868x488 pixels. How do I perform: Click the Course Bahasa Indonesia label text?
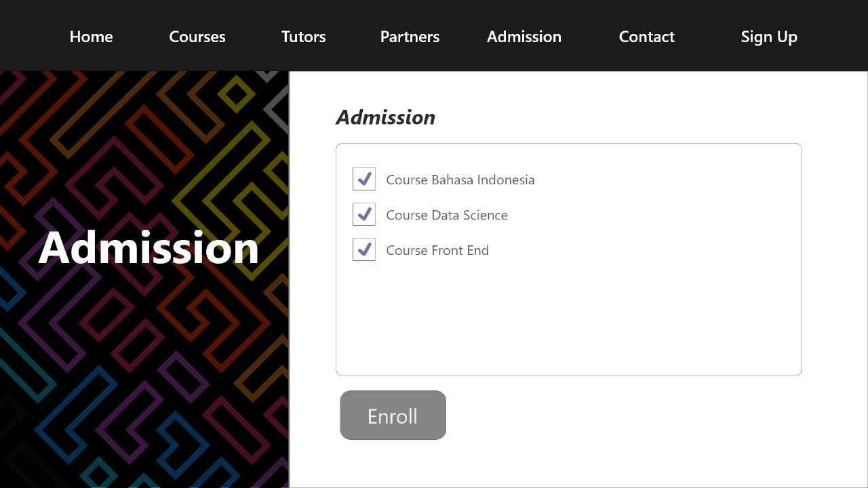pos(460,180)
